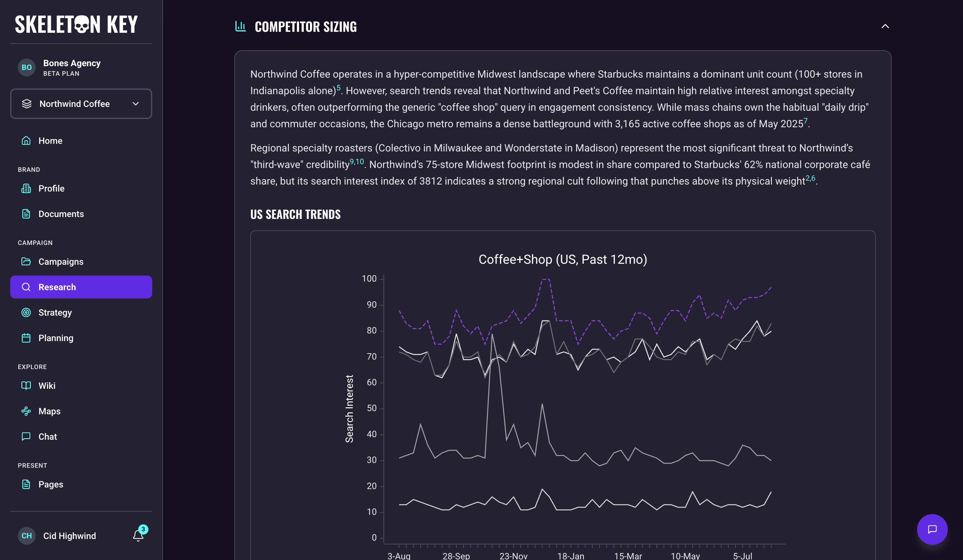The image size is (963, 560).
Task: Open the Cid Highwind user profile
Action: click(69, 536)
